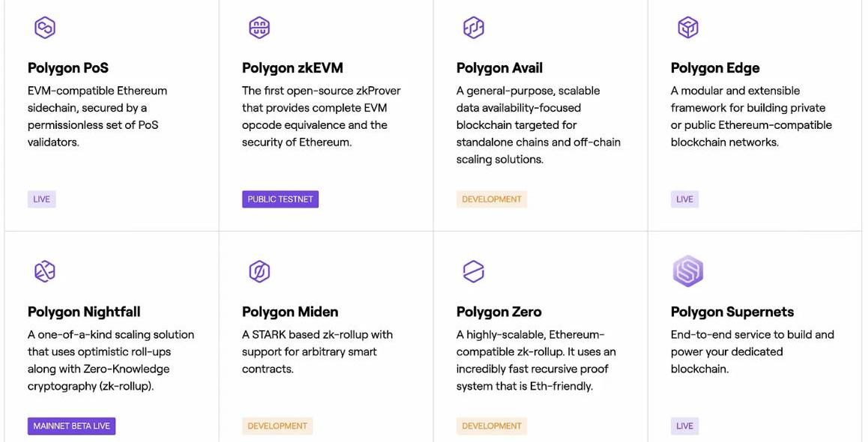Image resolution: width=868 pixels, height=442 pixels.
Task: Click the PUBLIC TESTNET badge
Action: click(x=280, y=199)
